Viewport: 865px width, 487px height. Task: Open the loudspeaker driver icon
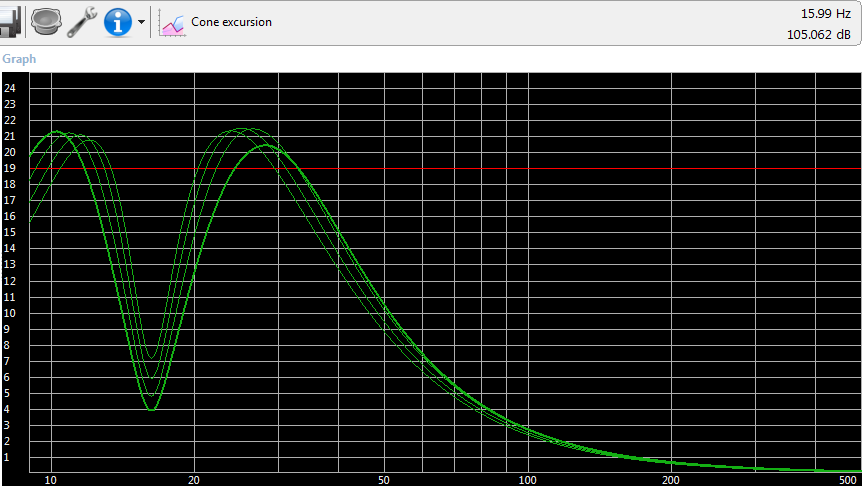[x=46, y=22]
